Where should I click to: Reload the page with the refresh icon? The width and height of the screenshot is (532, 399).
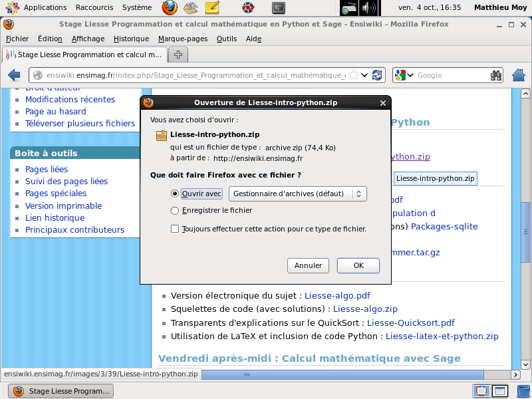(x=377, y=75)
